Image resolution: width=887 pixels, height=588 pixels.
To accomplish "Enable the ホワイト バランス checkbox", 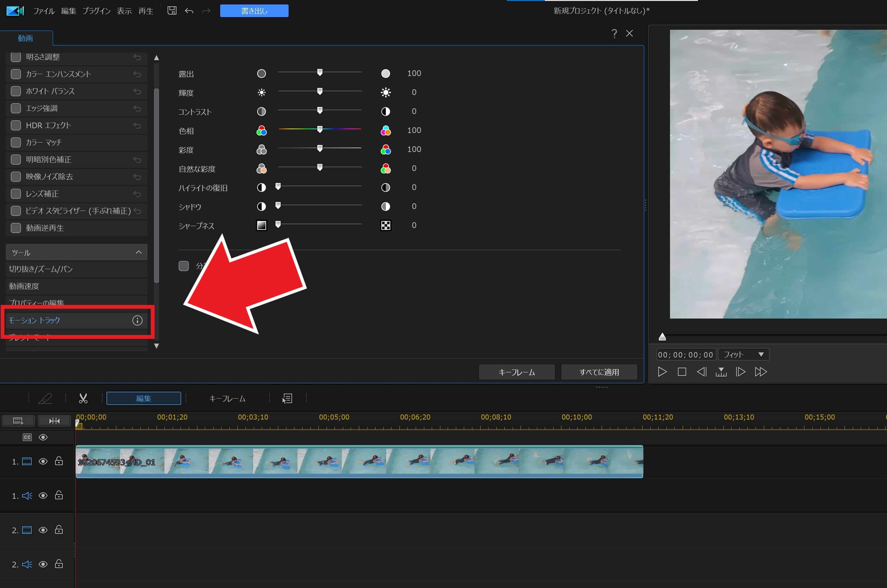I will [x=16, y=91].
